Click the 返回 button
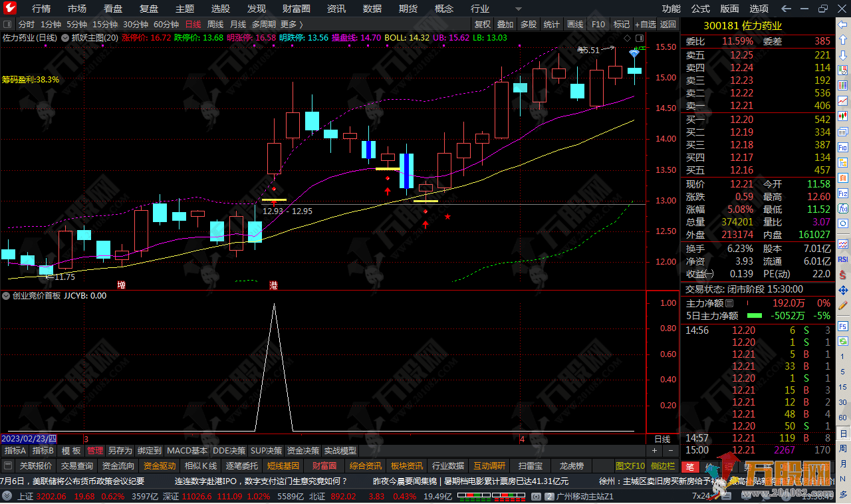Image resolution: width=851 pixels, height=504 pixels. tap(668, 24)
